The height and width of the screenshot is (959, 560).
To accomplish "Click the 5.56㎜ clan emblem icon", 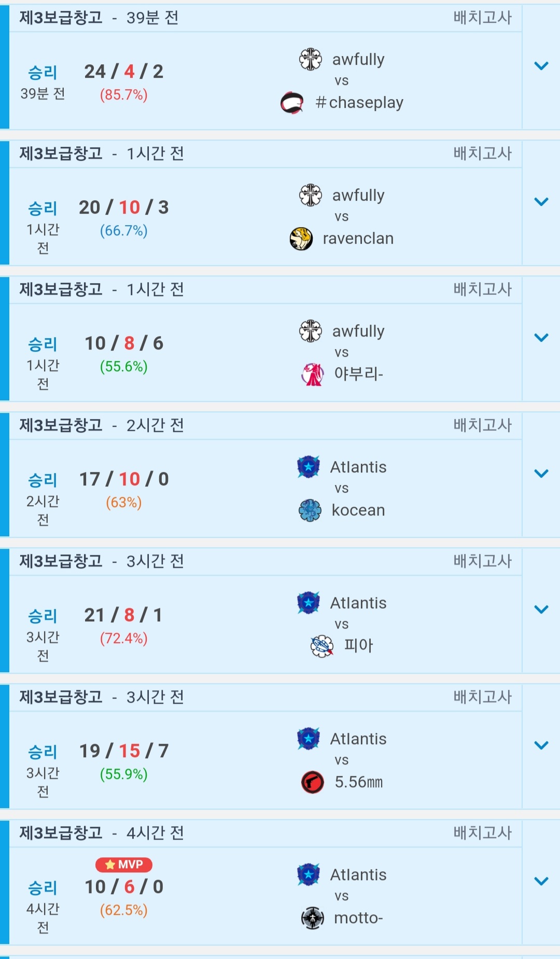I will pyautogui.click(x=312, y=782).
